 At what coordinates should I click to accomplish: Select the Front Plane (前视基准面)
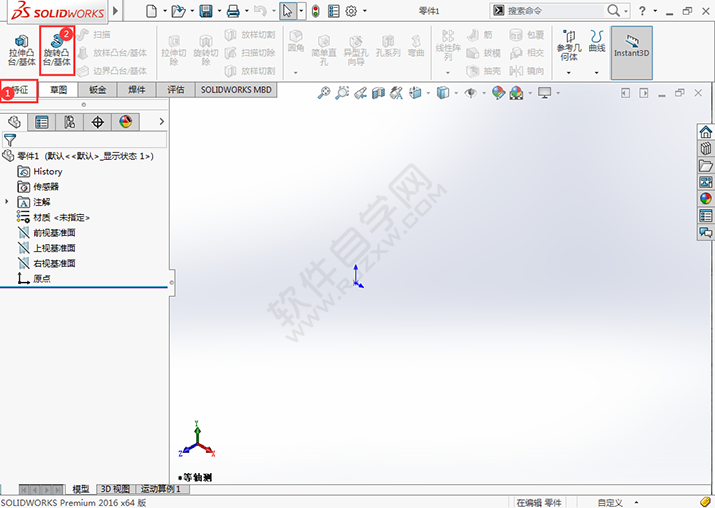tap(47, 233)
